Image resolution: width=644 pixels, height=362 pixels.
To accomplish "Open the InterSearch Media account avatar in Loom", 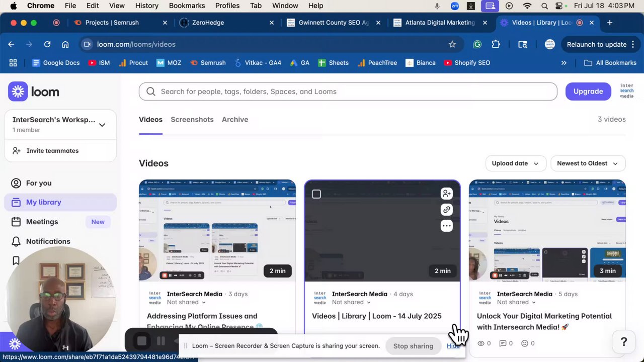I will 627,91.
